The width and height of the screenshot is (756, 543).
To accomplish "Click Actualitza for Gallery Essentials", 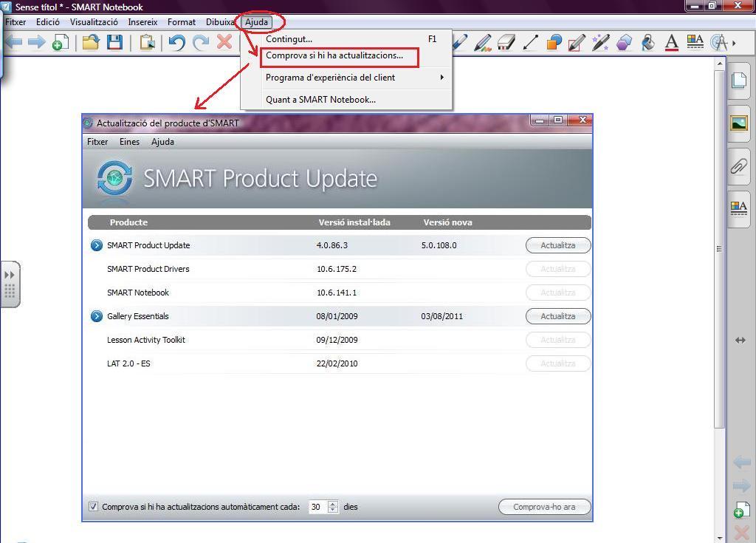I will pos(558,316).
